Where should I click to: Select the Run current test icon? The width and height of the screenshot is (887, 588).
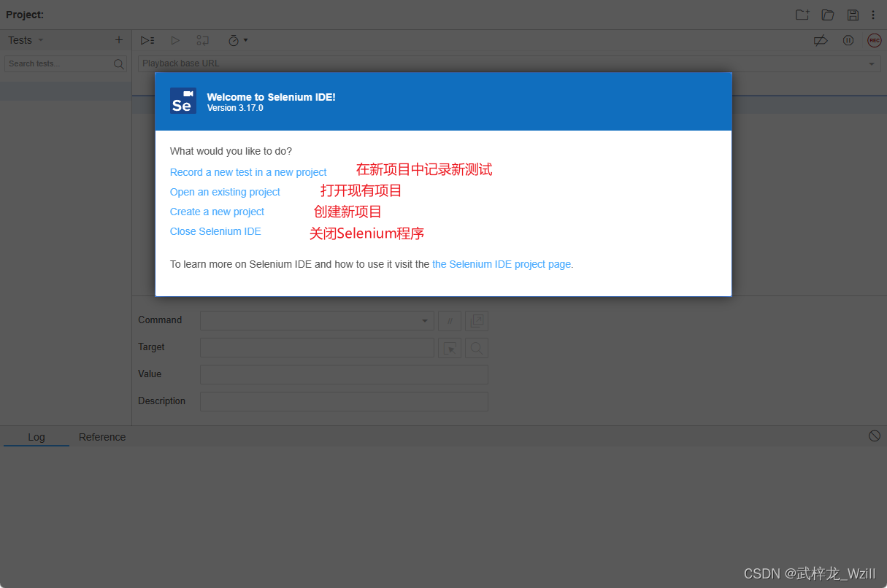coord(175,40)
